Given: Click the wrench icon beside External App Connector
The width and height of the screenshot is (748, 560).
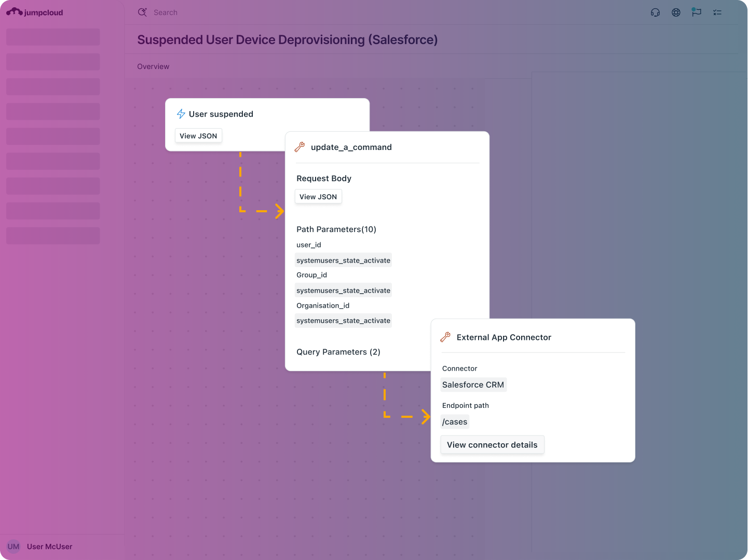Looking at the screenshot, I should pos(445,337).
